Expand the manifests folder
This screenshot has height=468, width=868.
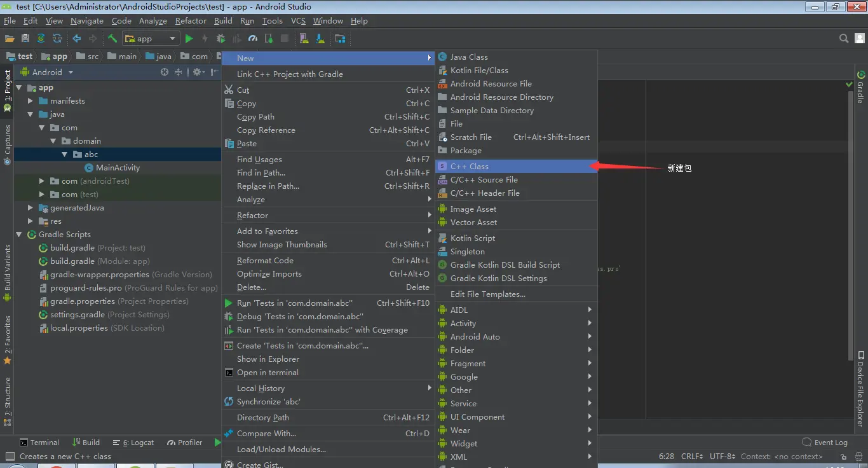(x=31, y=101)
